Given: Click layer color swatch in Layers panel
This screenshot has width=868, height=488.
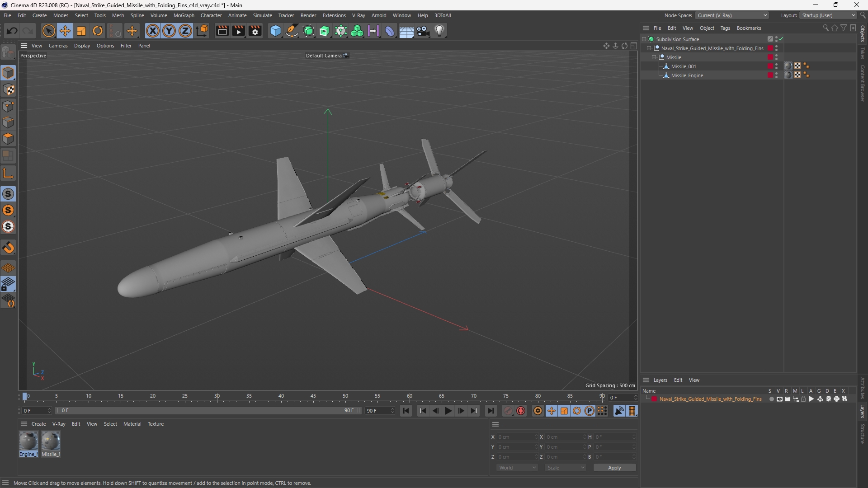Looking at the screenshot, I should coord(654,399).
